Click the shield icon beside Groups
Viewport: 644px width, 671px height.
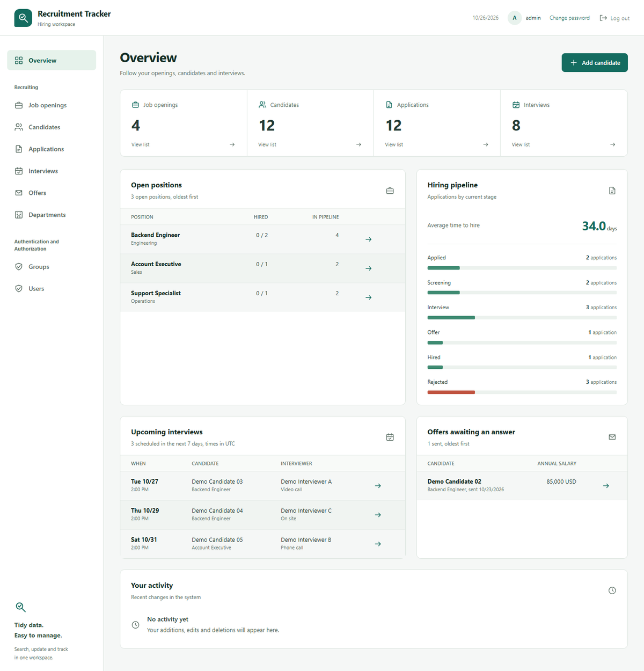tap(19, 267)
